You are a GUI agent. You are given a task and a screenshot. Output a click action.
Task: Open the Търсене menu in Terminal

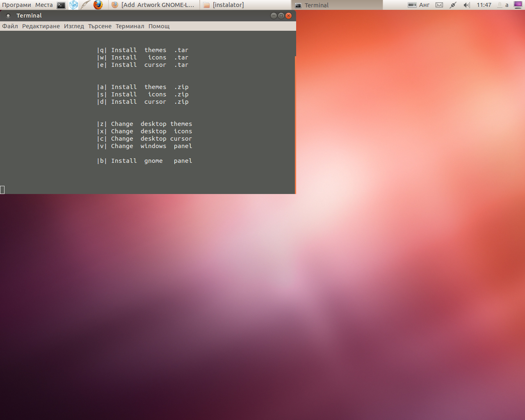coord(100,26)
